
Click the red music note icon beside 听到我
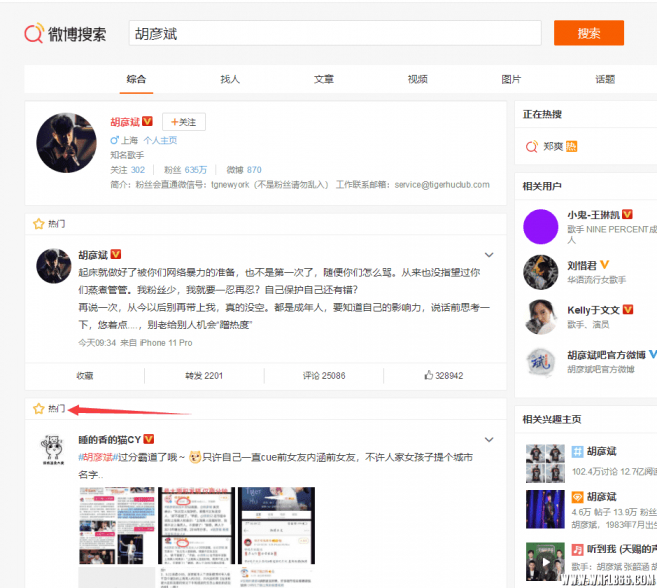click(577, 549)
